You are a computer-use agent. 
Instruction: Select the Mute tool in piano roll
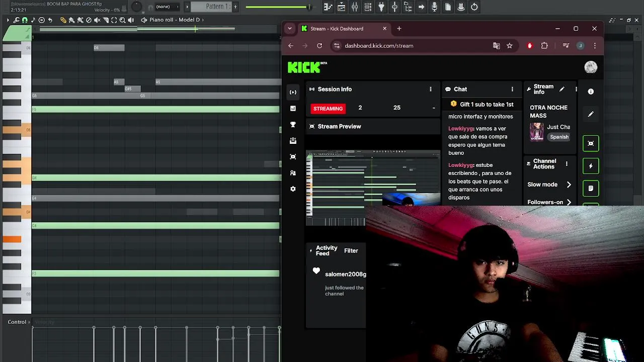coord(97,20)
